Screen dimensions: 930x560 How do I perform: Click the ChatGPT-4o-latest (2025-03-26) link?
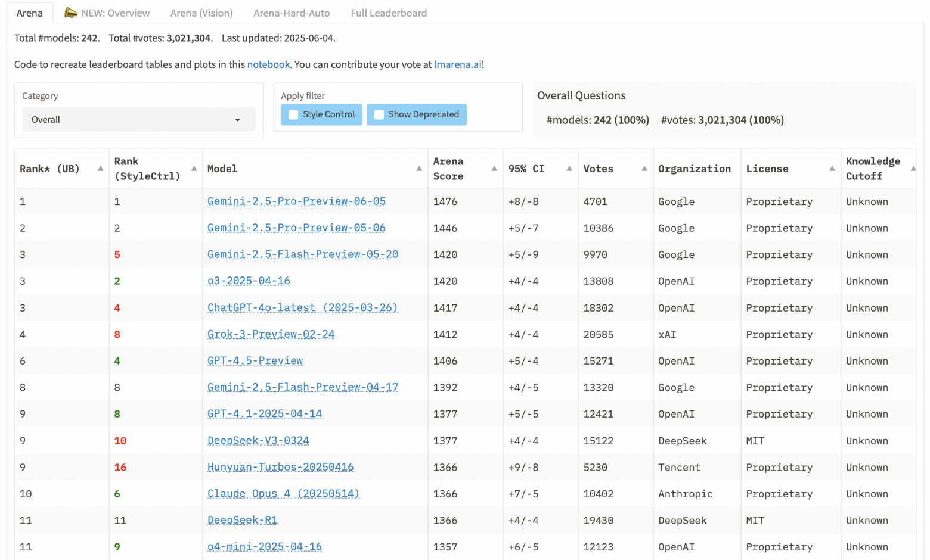[302, 307]
